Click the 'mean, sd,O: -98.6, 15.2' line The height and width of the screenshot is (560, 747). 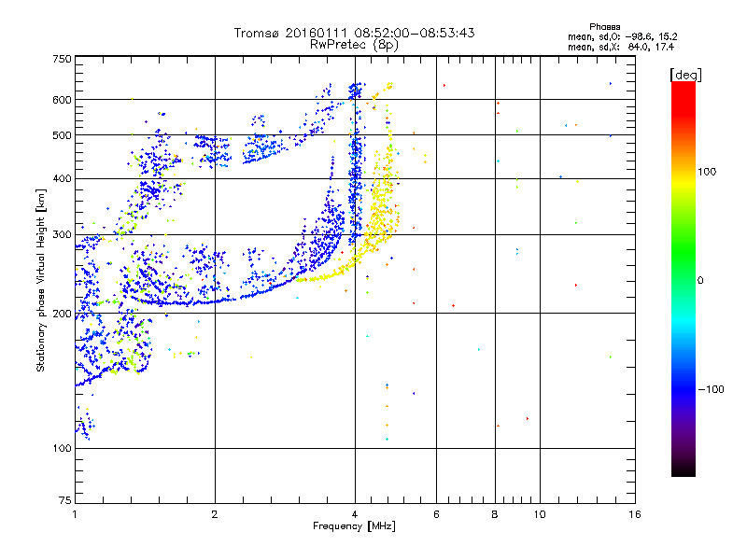[622, 36]
